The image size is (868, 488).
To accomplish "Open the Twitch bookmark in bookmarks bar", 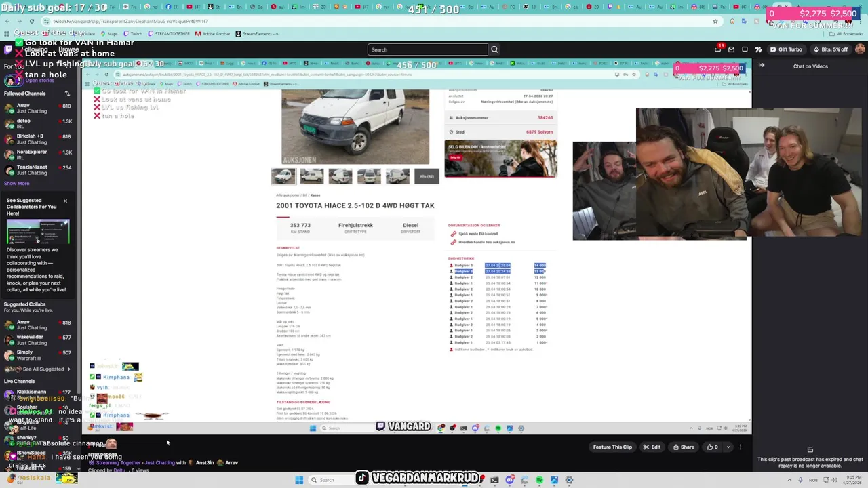I will coord(133,33).
